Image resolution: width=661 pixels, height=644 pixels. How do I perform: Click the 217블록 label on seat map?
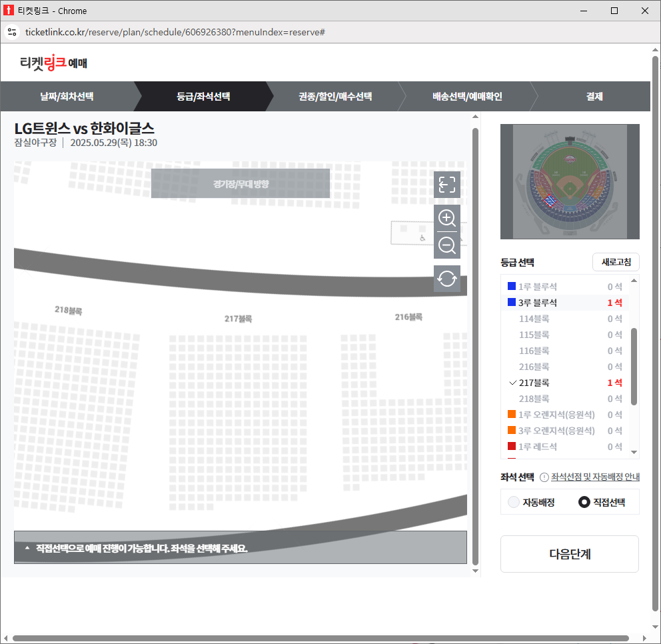[x=238, y=319]
